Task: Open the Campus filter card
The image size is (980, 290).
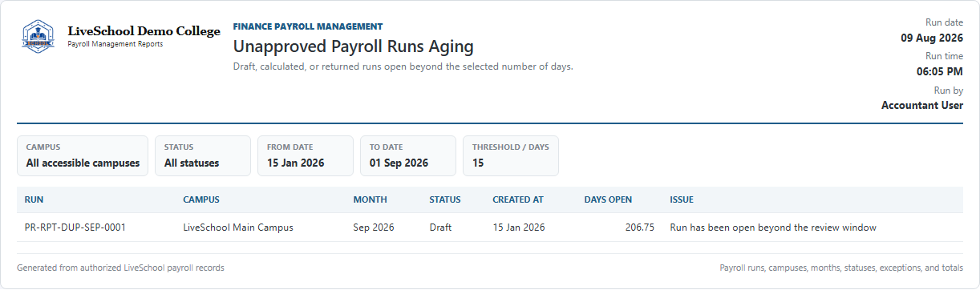Action: (83, 155)
